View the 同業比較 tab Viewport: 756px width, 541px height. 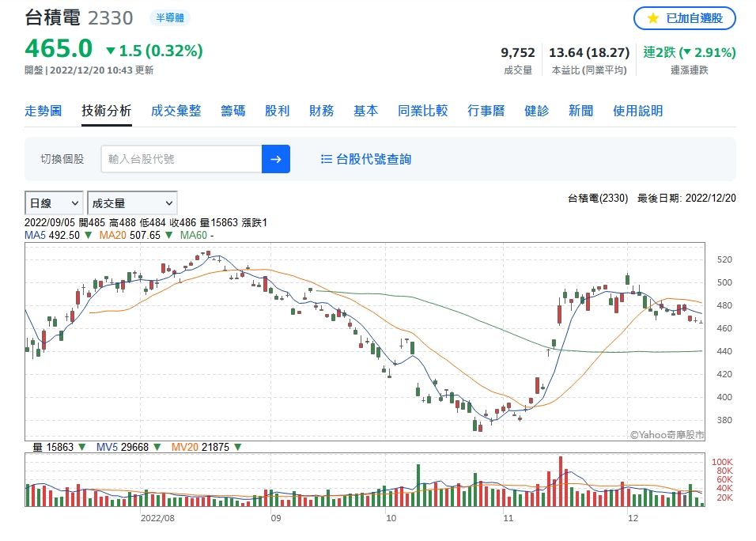click(x=423, y=111)
